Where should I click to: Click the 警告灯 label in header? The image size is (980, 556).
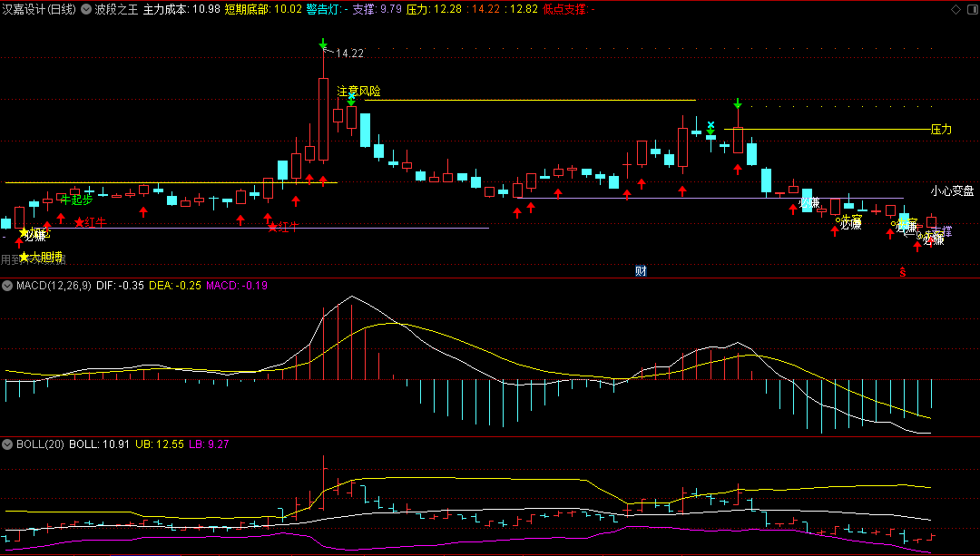323,9
